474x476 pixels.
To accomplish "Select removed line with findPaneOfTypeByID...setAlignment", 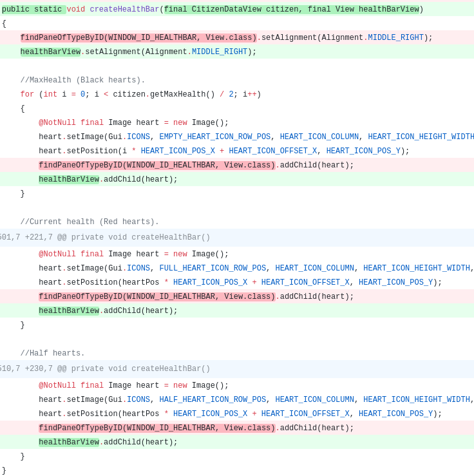I will click(237, 37).
